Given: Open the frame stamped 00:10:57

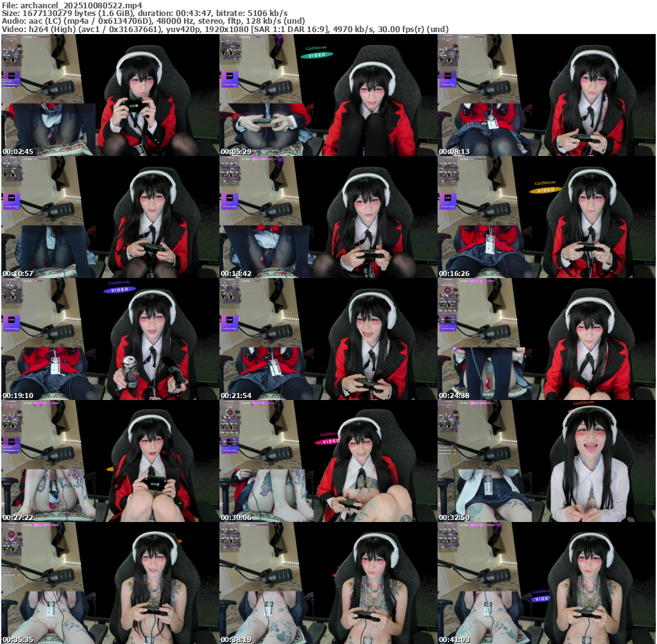Looking at the screenshot, I should coord(110,217).
